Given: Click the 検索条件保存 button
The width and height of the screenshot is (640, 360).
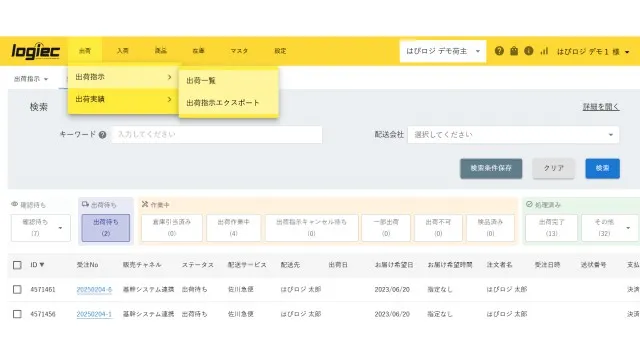Looking at the screenshot, I should 491,168.
